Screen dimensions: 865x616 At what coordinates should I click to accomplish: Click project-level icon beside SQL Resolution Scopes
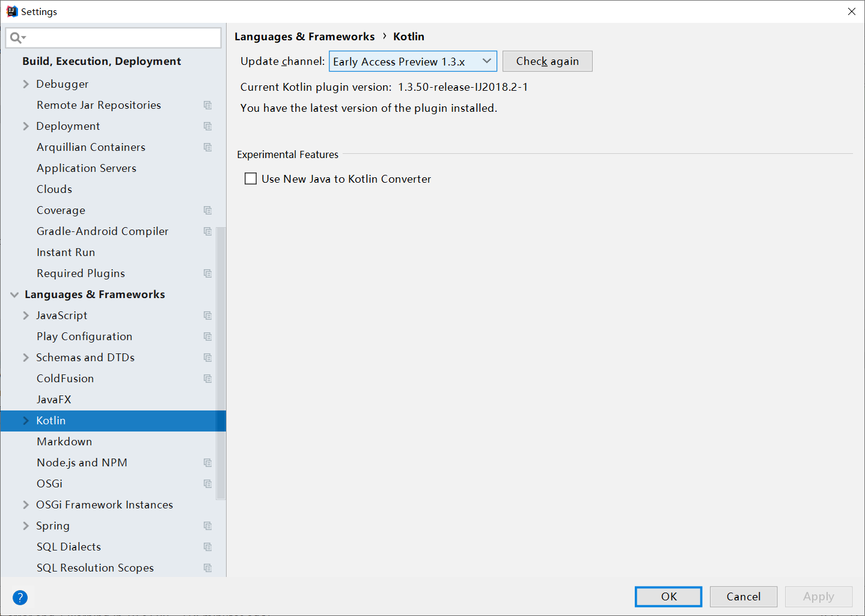pos(207,568)
